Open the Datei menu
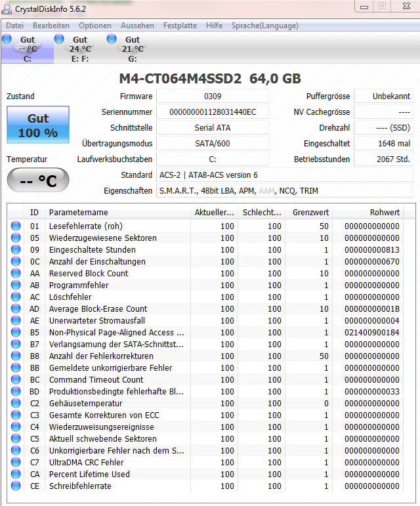This screenshot has height=506, width=420. pyautogui.click(x=15, y=26)
